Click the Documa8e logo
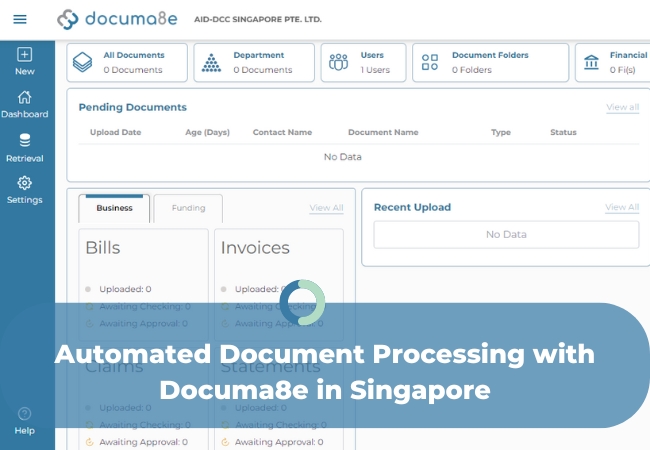This screenshot has height=450, width=650. pos(117,19)
